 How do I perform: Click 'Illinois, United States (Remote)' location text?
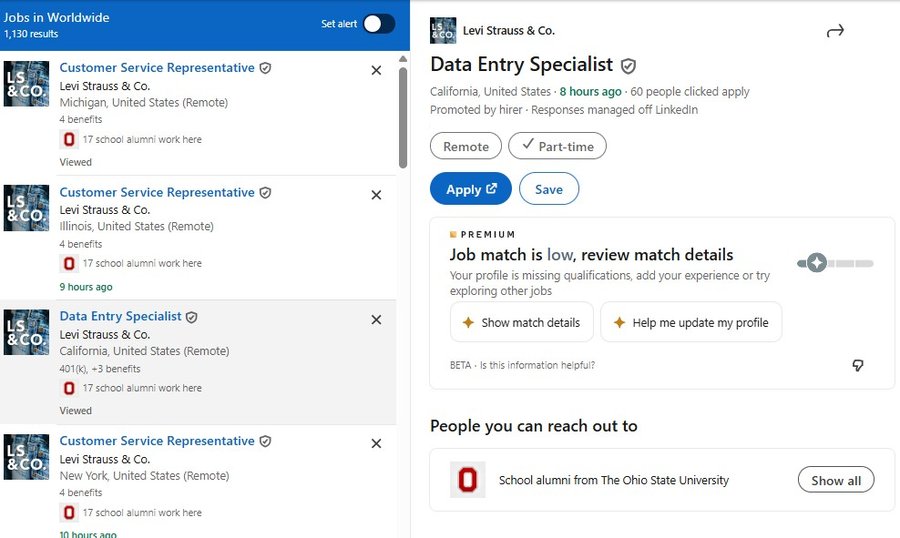pyautogui.click(x=137, y=226)
